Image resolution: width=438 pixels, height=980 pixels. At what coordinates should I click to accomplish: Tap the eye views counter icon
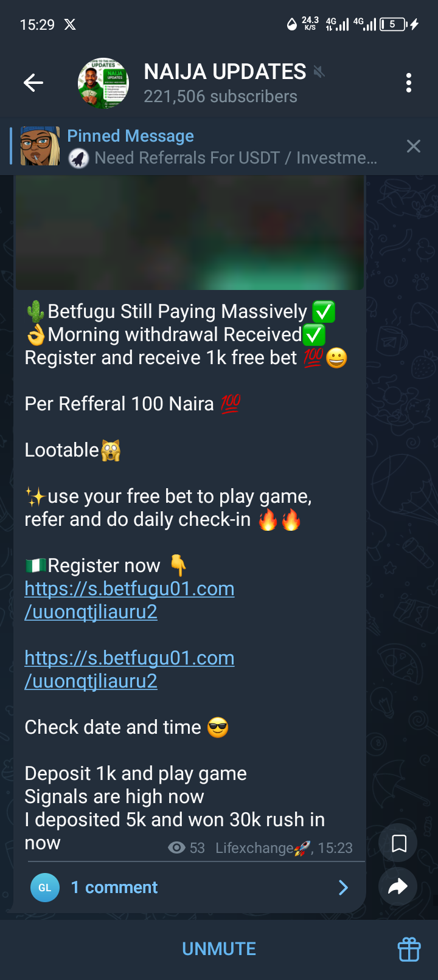[x=176, y=848]
